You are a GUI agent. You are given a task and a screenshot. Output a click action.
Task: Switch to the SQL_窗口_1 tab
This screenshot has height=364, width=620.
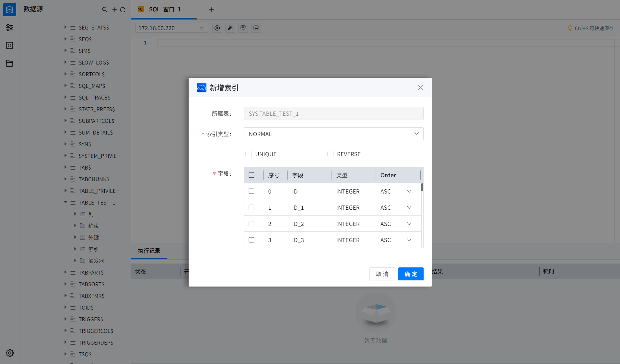pos(164,9)
